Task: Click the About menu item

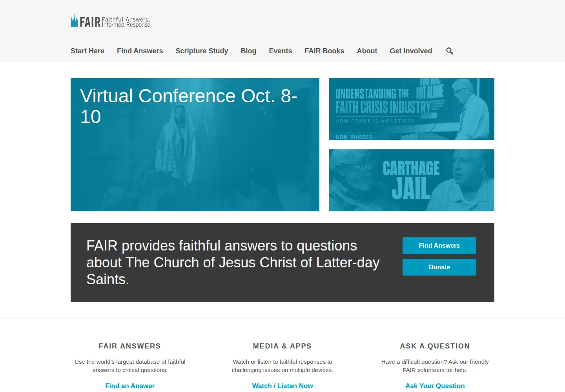Action: point(367,51)
